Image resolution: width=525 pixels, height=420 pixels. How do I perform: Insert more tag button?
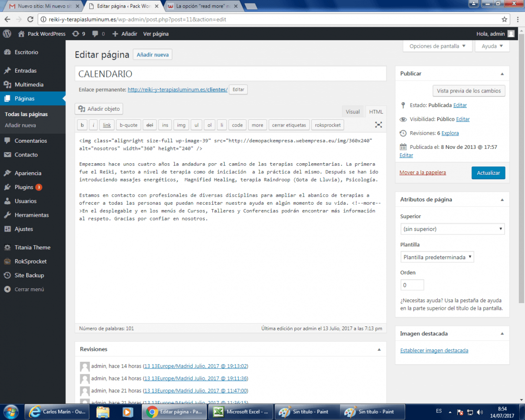pos(257,125)
